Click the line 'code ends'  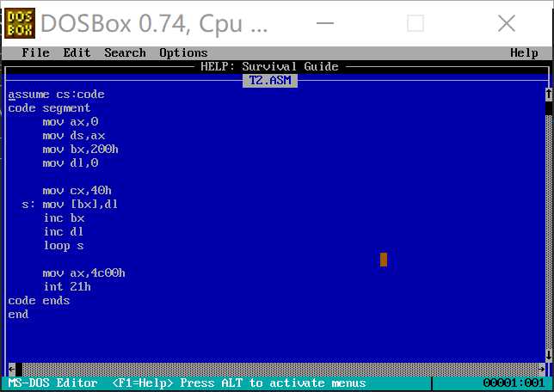(x=39, y=301)
